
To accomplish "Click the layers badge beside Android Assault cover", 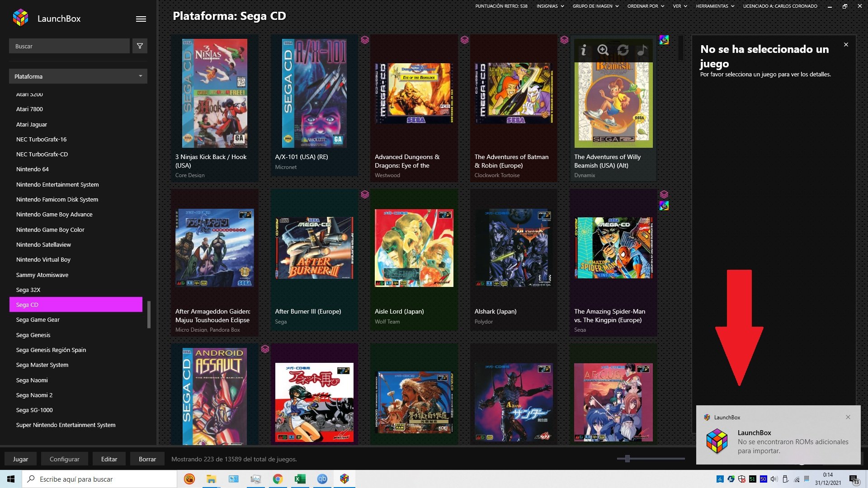I will 265,349.
